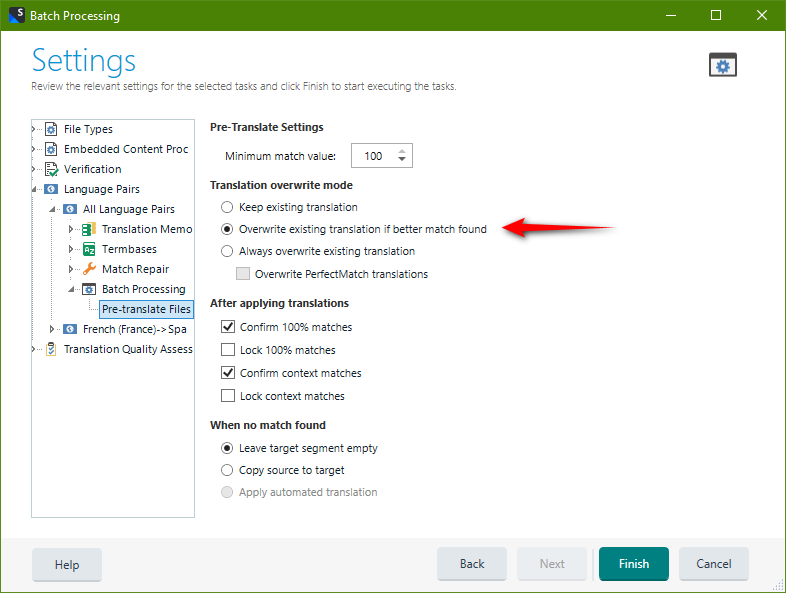Select the Match Repair tree item
The width and height of the screenshot is (786, 593).
tap(135, 269)
